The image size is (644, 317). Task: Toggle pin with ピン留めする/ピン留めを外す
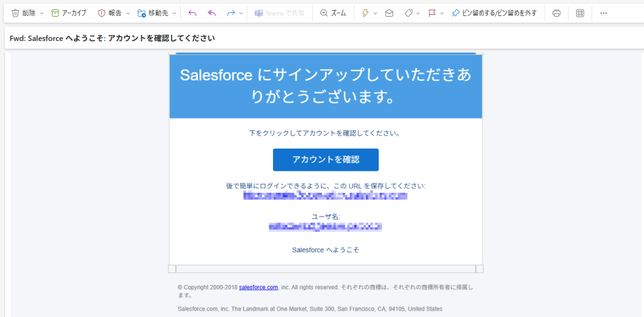[493, 13]
